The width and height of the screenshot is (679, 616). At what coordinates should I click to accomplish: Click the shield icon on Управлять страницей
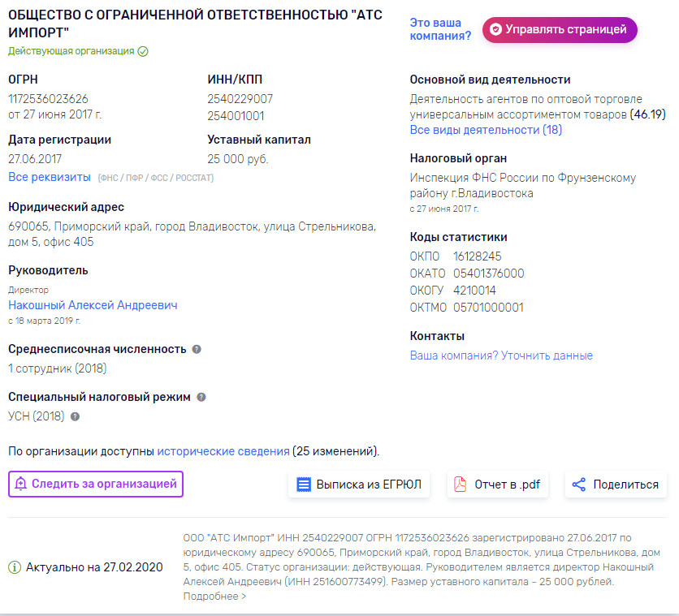[x=495, y=29]
